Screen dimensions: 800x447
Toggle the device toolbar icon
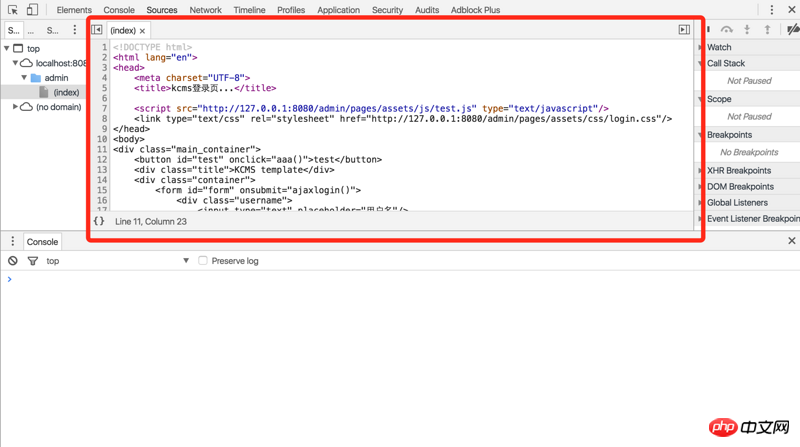pyautogui.click(x=32, y=10)
